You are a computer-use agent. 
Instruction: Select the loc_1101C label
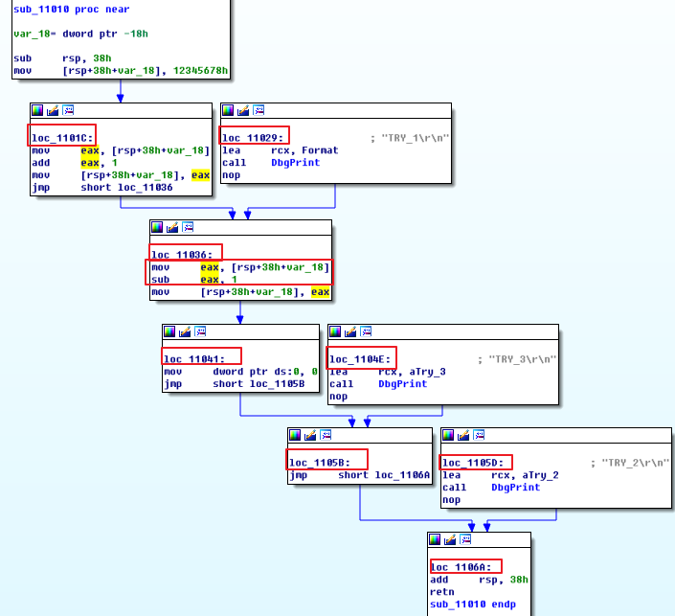[x=62, y=138]
